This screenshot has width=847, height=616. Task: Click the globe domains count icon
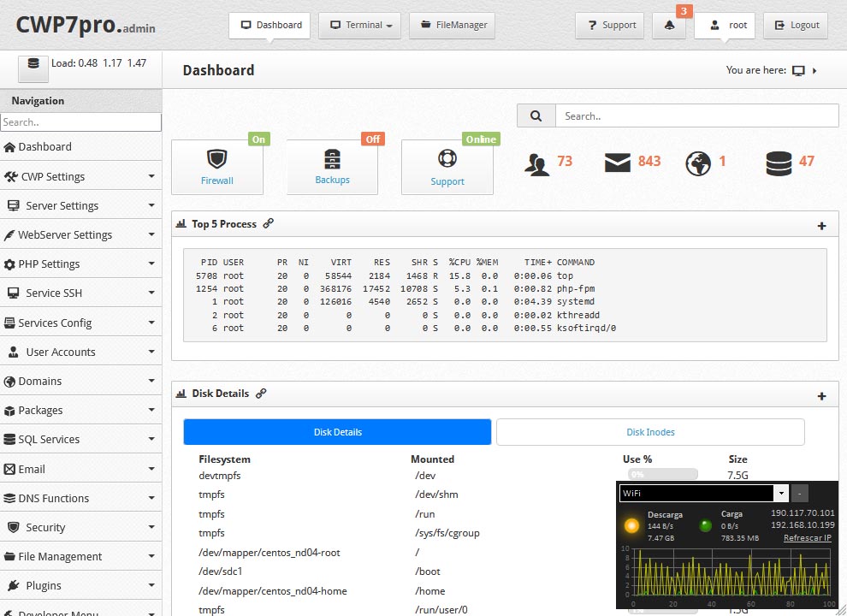pos(698,163)
